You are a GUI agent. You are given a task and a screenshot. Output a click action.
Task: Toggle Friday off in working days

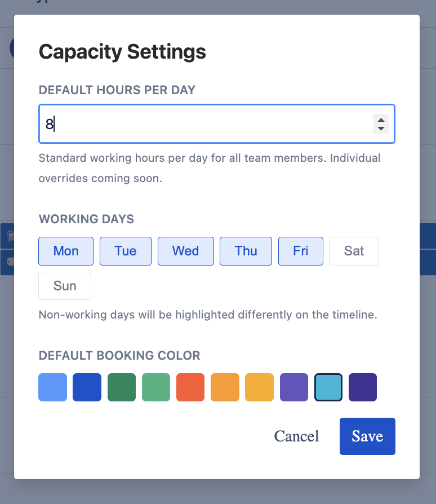coord(300,251)
